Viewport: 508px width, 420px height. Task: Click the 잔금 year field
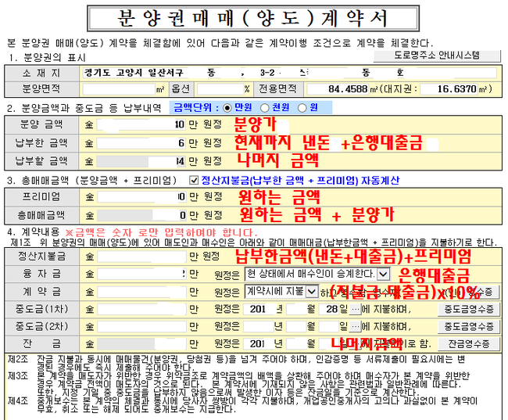(259, 344)
